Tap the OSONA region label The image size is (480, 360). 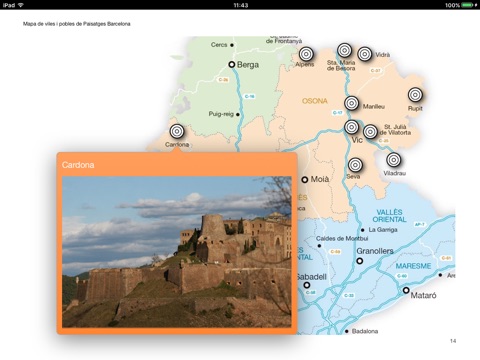(x=315, y=101)
